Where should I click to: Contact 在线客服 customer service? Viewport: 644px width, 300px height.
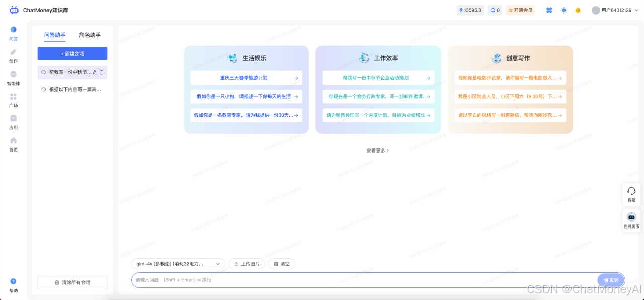(x=631, y=220)
